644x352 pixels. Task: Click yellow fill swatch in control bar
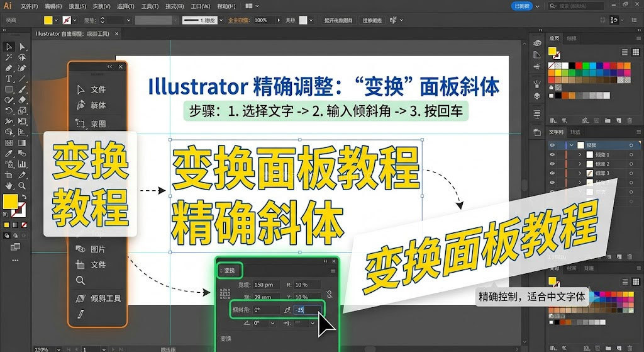pyautogui.click(x=48, y=20)
